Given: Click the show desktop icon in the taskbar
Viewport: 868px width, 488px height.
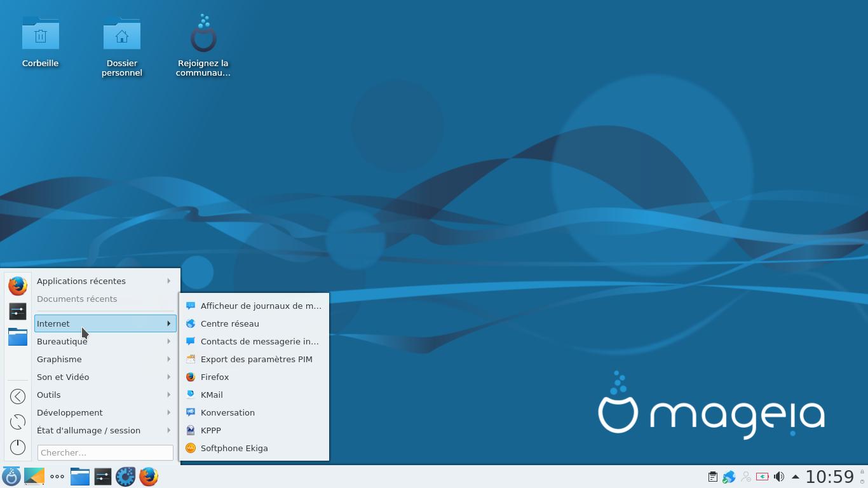Looking at the screenshot, I should click(34, 477).
